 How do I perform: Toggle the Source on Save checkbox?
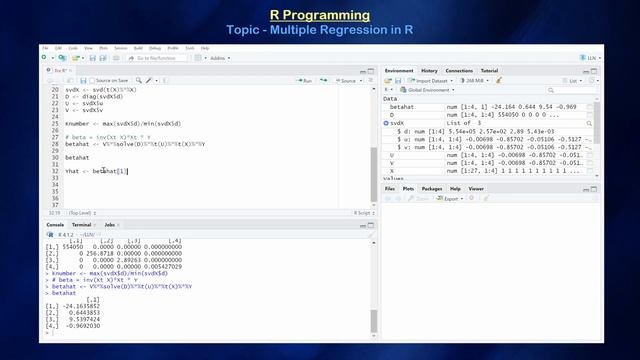(92, 81)
